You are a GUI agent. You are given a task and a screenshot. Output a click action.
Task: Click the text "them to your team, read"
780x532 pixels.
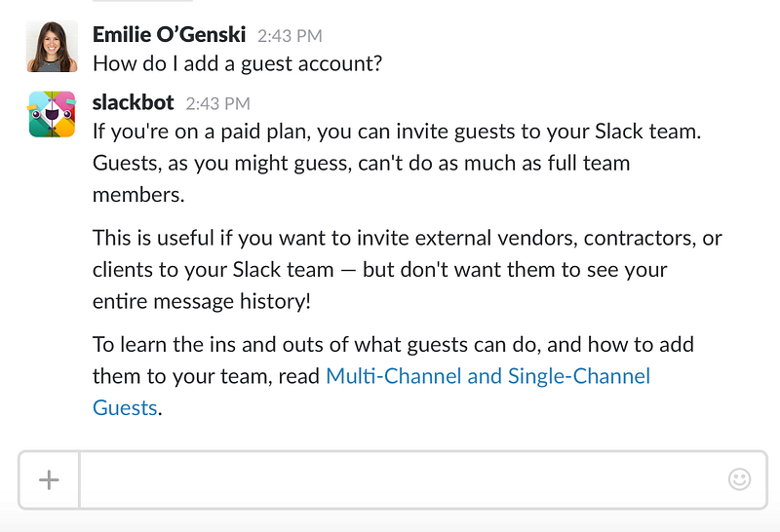206,376
